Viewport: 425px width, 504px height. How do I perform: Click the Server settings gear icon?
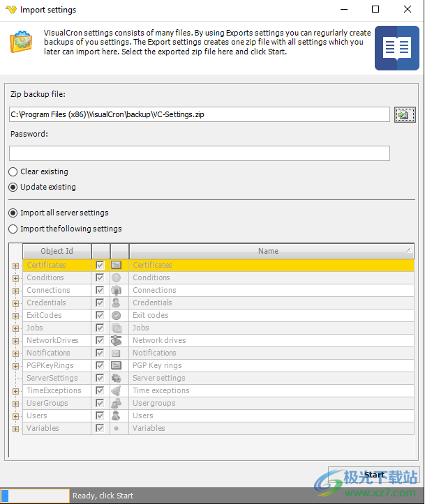pyautogui.click(x=116, y=378)
